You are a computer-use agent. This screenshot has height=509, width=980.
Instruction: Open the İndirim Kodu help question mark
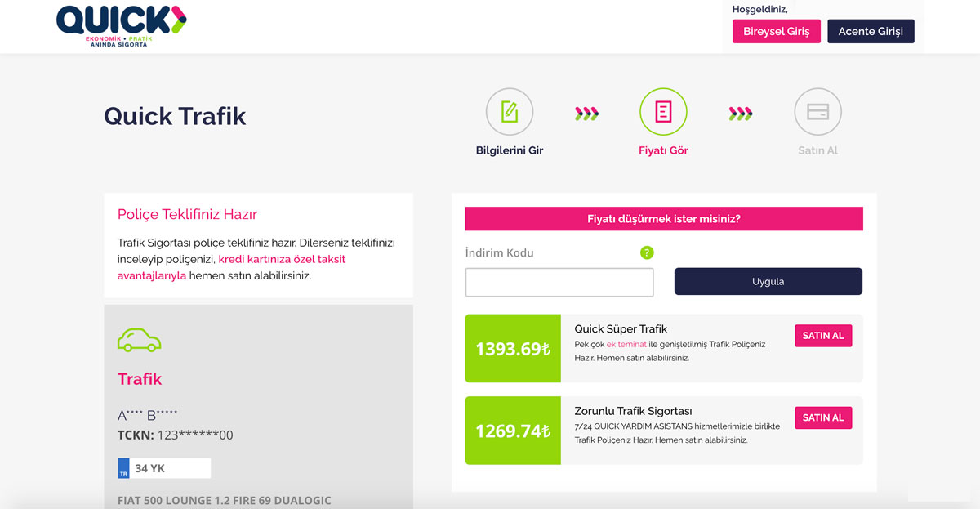(648, 253)
